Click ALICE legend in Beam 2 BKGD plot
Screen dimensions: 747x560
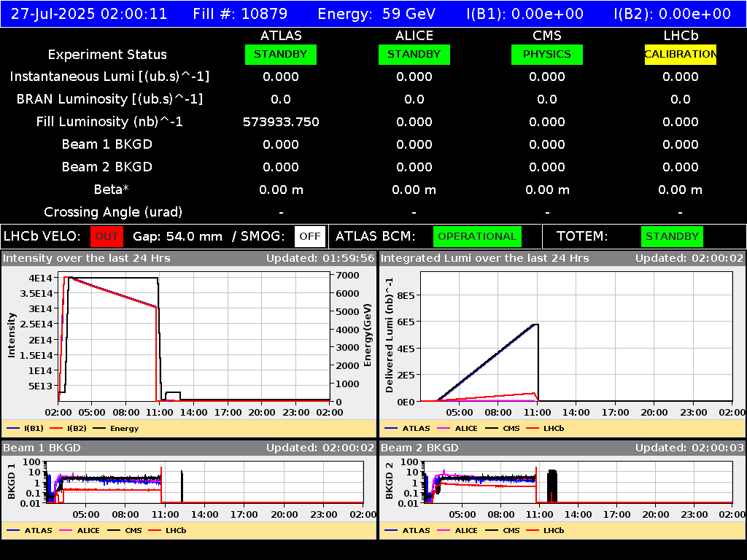tap(457, 530)
